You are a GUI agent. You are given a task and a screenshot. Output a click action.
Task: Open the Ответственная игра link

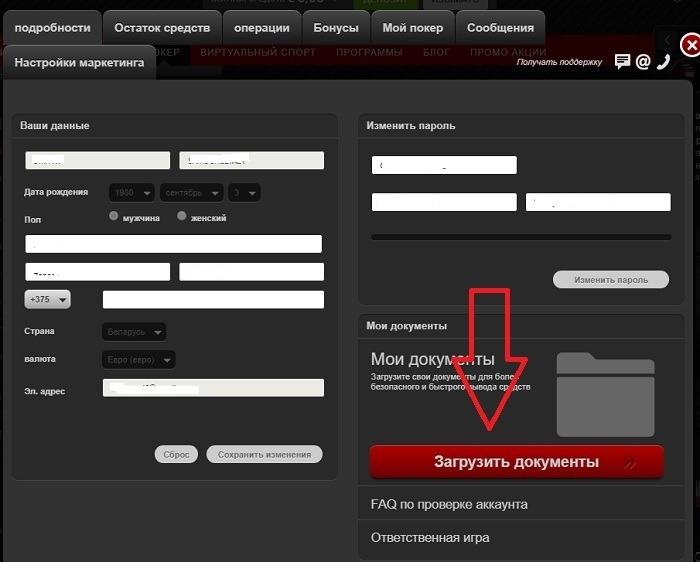(x=430, y=537)
